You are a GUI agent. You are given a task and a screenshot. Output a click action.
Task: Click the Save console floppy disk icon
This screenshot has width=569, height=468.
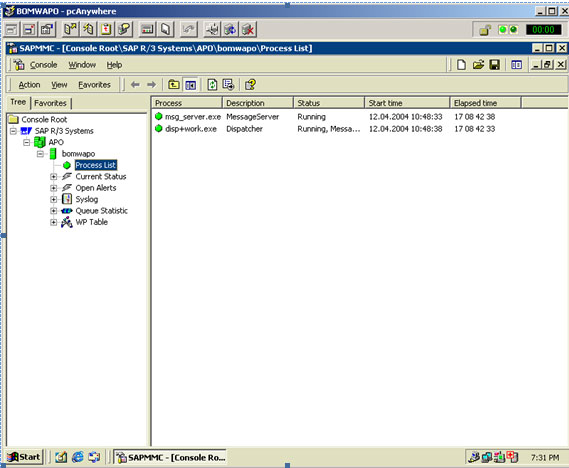[495, 65]
